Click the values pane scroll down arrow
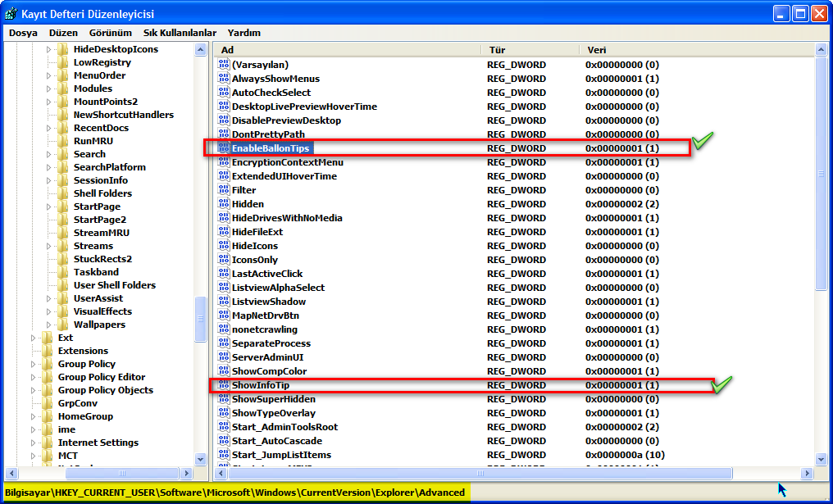Screen dimensions: 833x504 821,459
